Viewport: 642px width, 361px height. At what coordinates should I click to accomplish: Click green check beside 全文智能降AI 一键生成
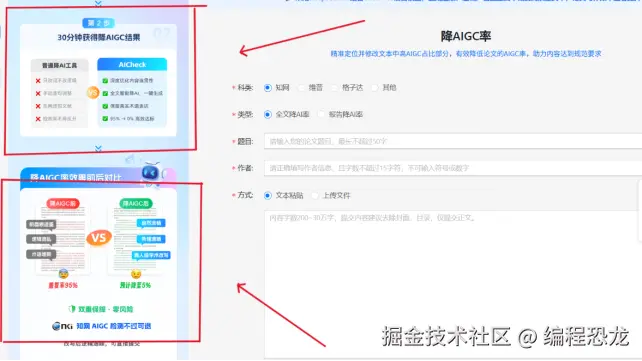pyautogui.click(x=105, y=93)
